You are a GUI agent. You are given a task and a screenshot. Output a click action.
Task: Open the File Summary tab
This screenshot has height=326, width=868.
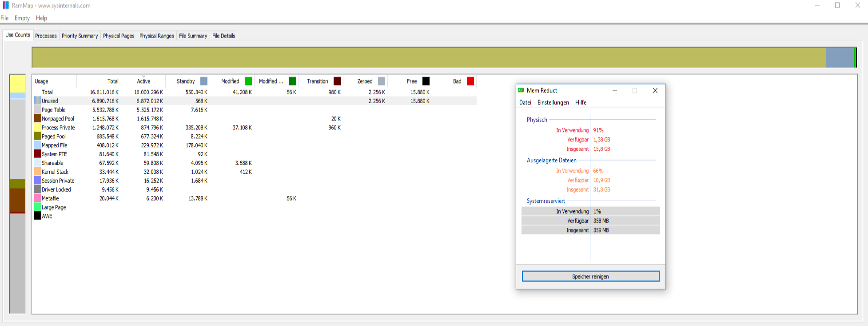click(x=193, y=36)
